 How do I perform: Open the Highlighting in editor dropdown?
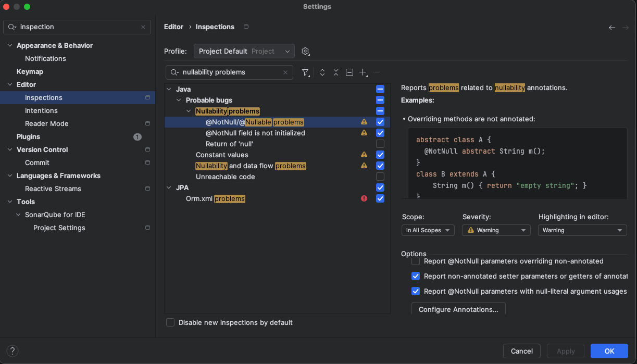pos(582,230)
